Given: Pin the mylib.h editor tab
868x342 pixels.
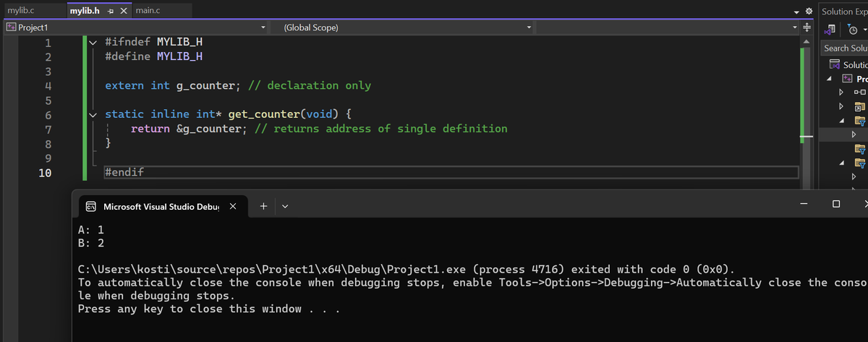Looking at the screenshot, I should [109, 11].
